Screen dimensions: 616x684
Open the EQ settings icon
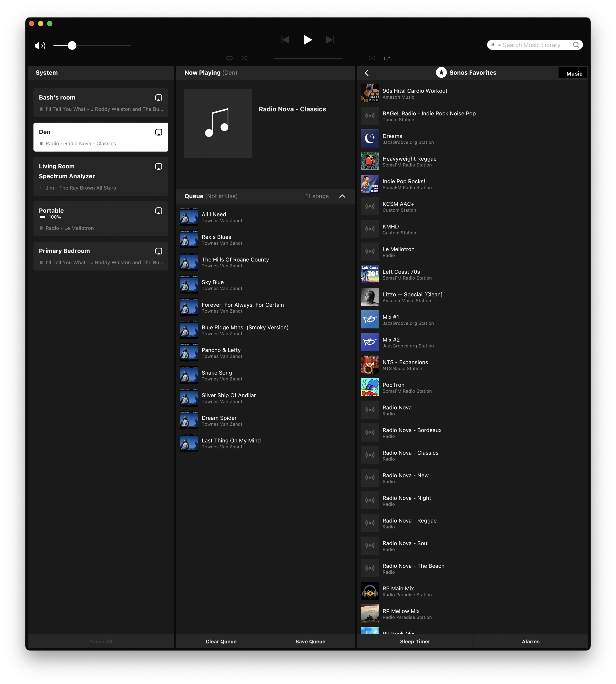[x=387, y=58]
